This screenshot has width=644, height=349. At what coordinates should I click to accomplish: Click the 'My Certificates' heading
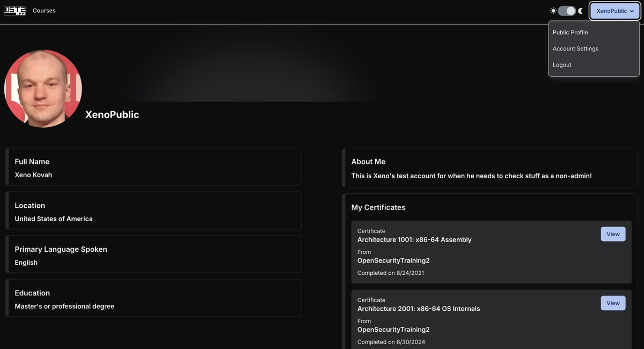tap(378, 207)
